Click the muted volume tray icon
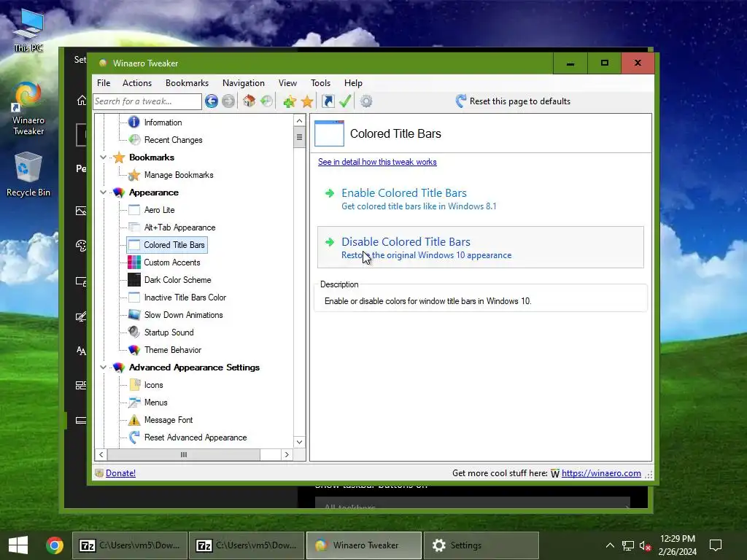 point(646,545)
